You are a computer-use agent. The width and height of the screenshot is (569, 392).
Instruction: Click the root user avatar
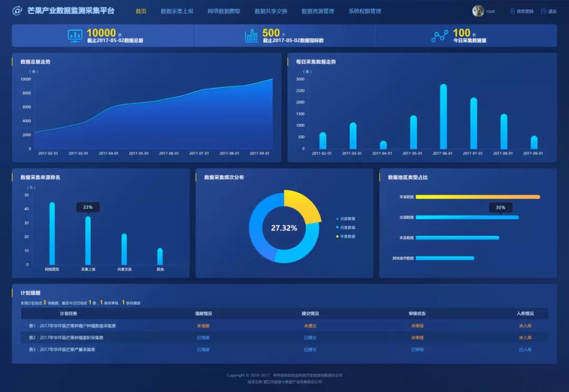coord(478,11)
